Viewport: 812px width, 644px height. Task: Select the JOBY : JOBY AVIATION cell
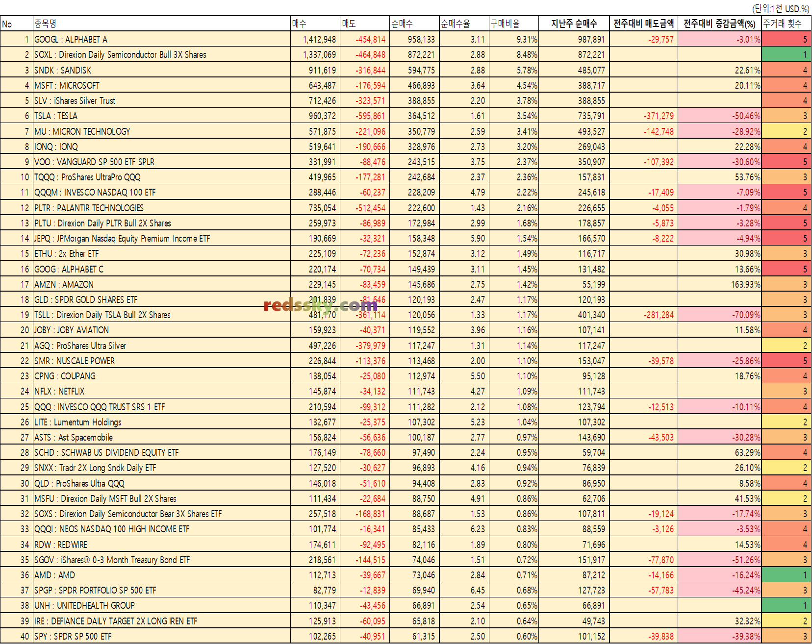pyautogui.click(x=162, y=330)
